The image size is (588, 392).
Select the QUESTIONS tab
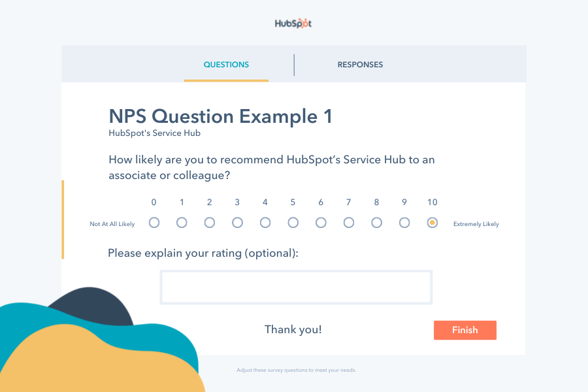click(226, 65)
